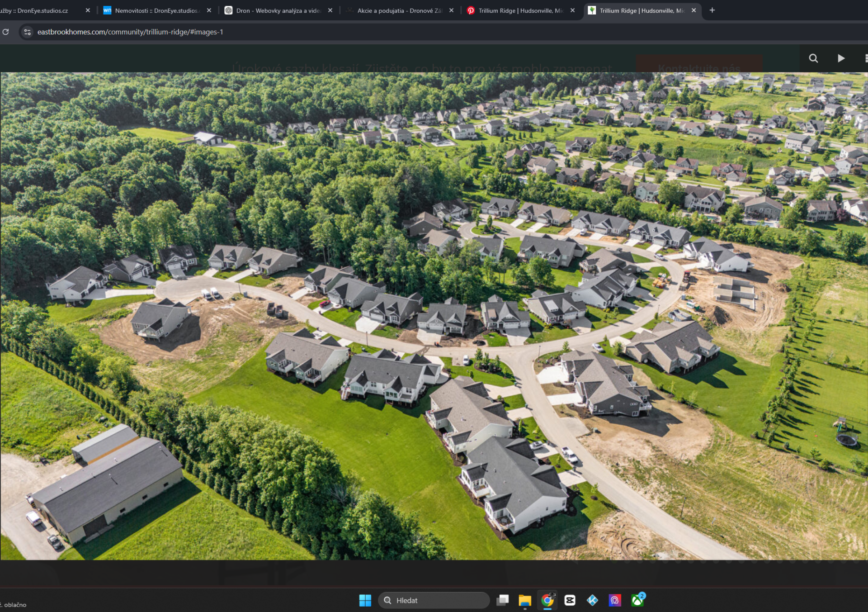Close the active Trillium Ridge tab

(x=693, y=10)
